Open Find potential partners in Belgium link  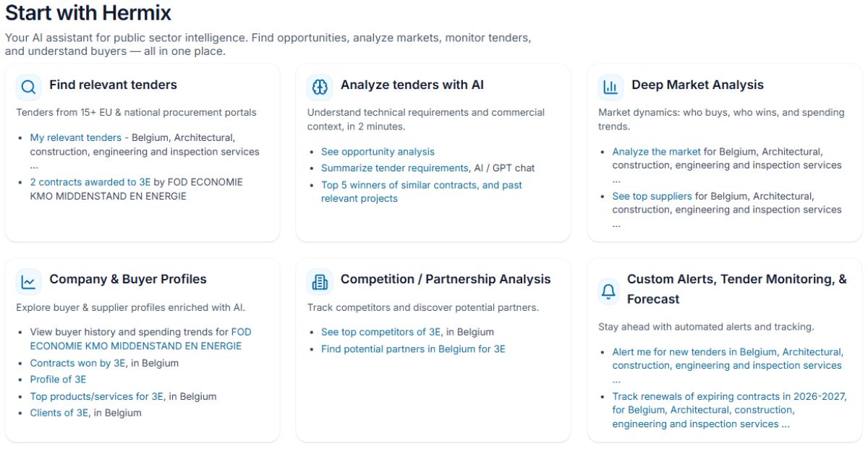pyautogui.click(x=413, y=349)
